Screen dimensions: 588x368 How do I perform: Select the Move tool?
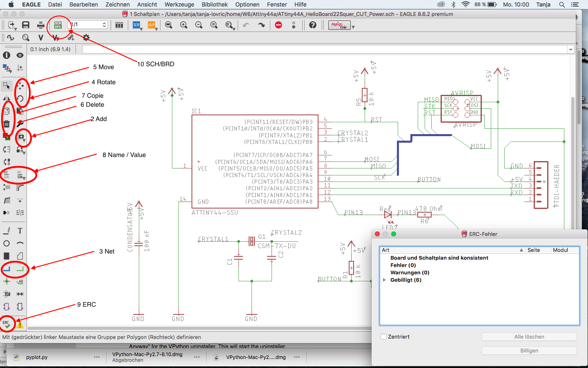coord(20,86)
